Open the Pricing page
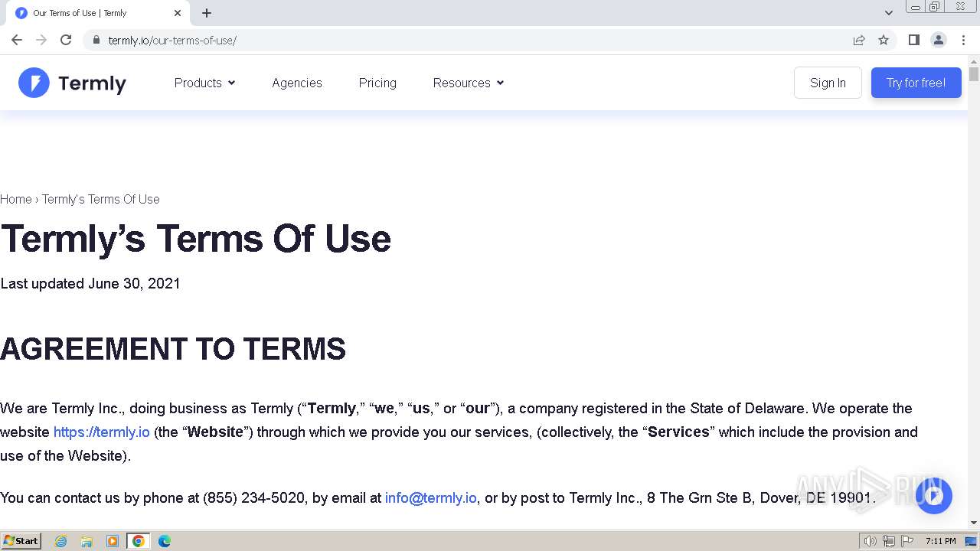Screen dimensions: 980x551 [x=377, y=83]
